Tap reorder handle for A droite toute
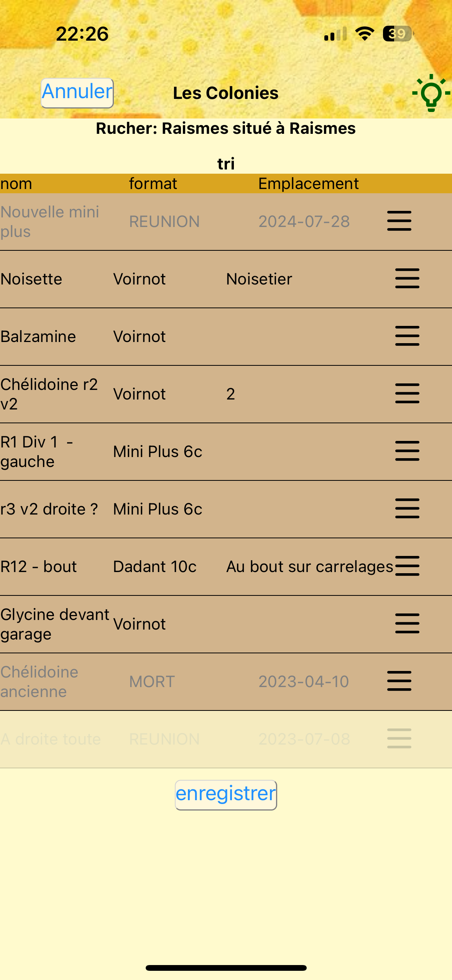The image size is (452, 980). coord(399,738)
